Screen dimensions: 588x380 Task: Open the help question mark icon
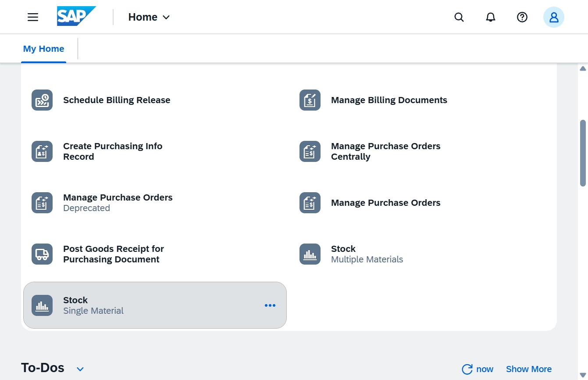point(522,17)
